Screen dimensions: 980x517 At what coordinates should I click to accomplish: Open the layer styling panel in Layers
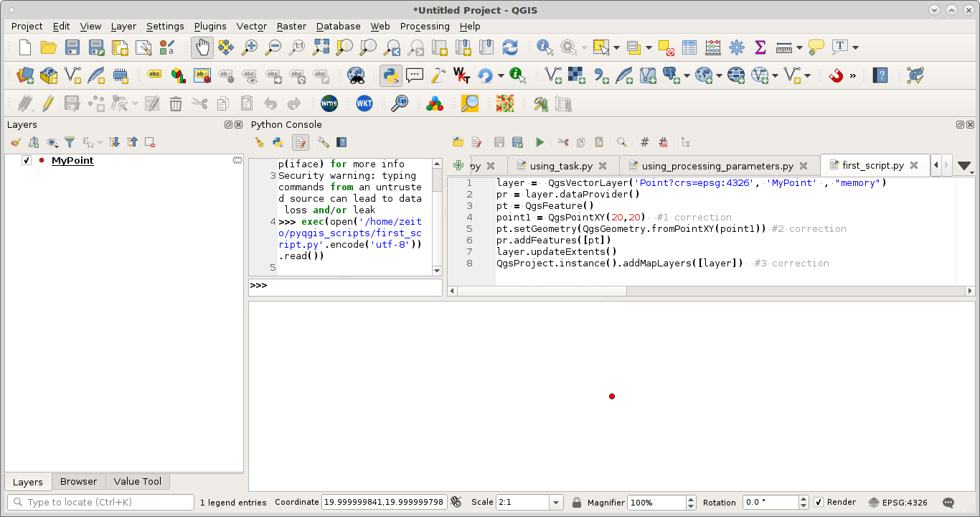click(x=16, y=142)
